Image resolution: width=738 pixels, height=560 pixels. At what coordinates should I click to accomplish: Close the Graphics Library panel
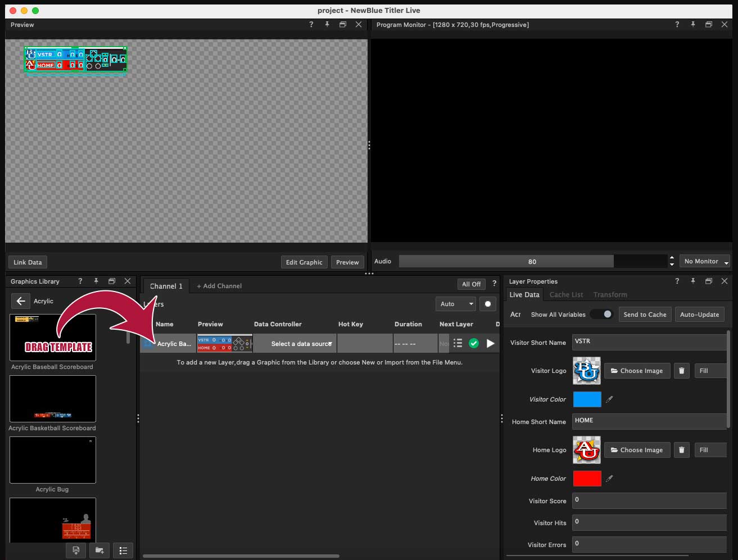(x=128, y=281)
